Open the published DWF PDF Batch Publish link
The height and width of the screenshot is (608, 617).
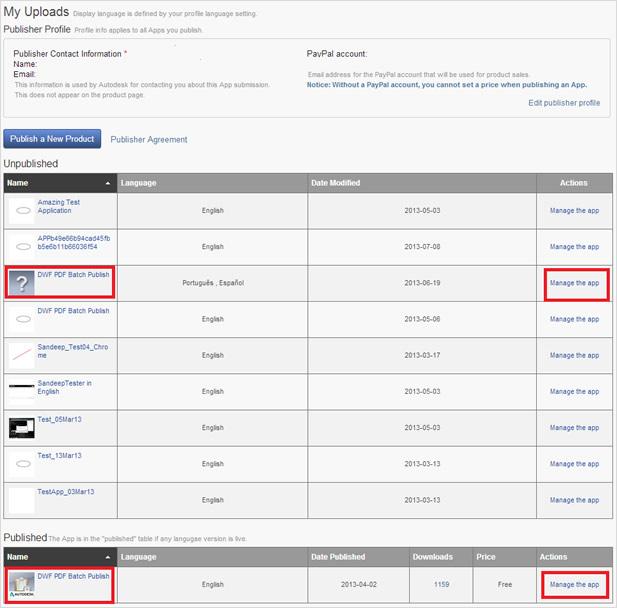click(73, 576)
